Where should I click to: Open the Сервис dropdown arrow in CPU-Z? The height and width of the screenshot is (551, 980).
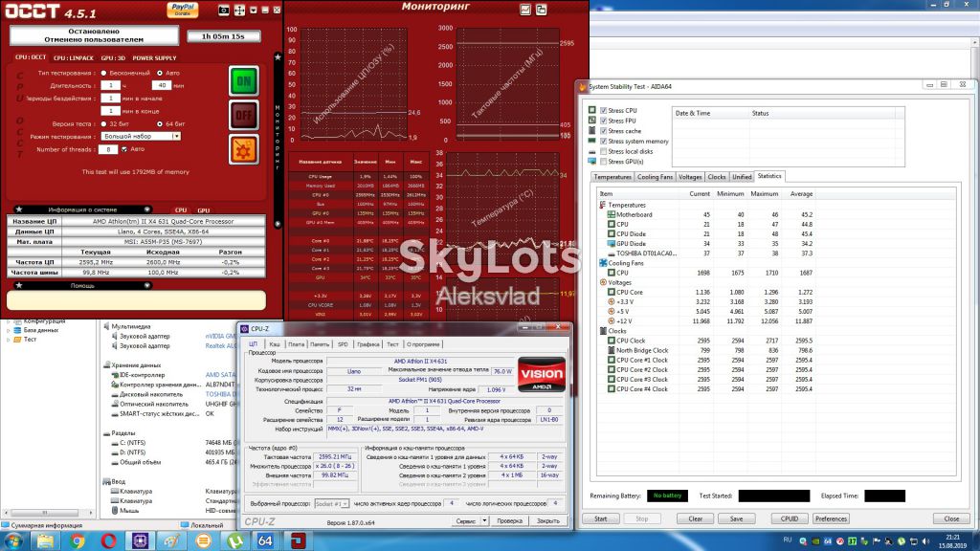point(484,520)
